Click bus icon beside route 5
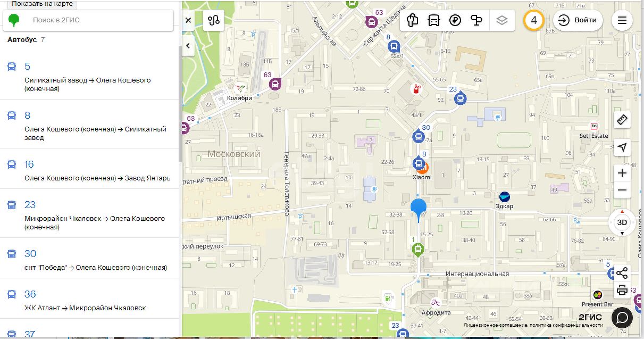Screen dimensions: 644x339 (x=12, y=67)
